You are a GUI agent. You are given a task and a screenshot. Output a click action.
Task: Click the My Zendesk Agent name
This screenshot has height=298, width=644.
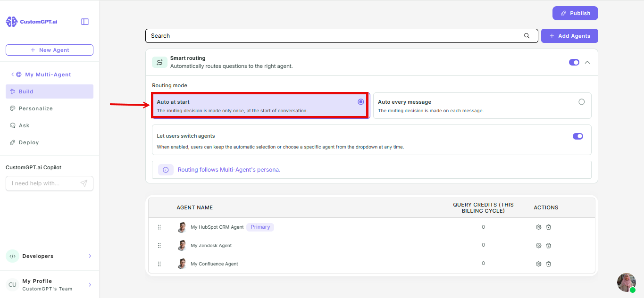pos(211,246)
